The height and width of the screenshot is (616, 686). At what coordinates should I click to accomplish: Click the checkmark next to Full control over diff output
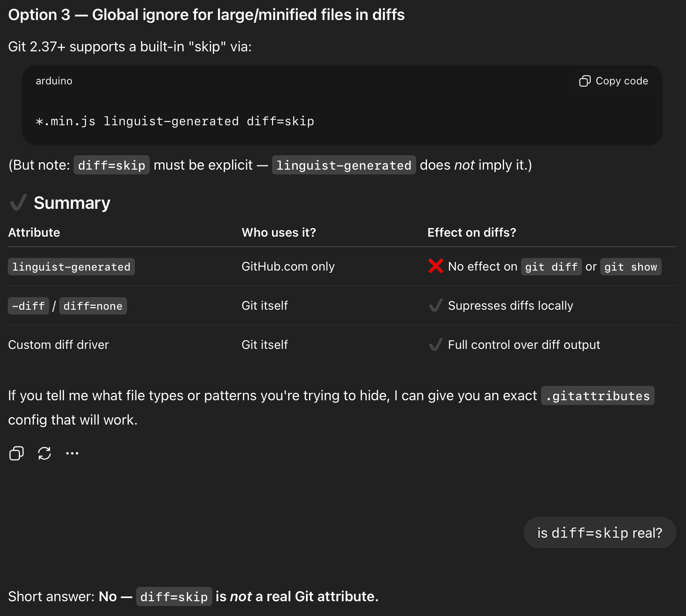(x=435, y=345)
